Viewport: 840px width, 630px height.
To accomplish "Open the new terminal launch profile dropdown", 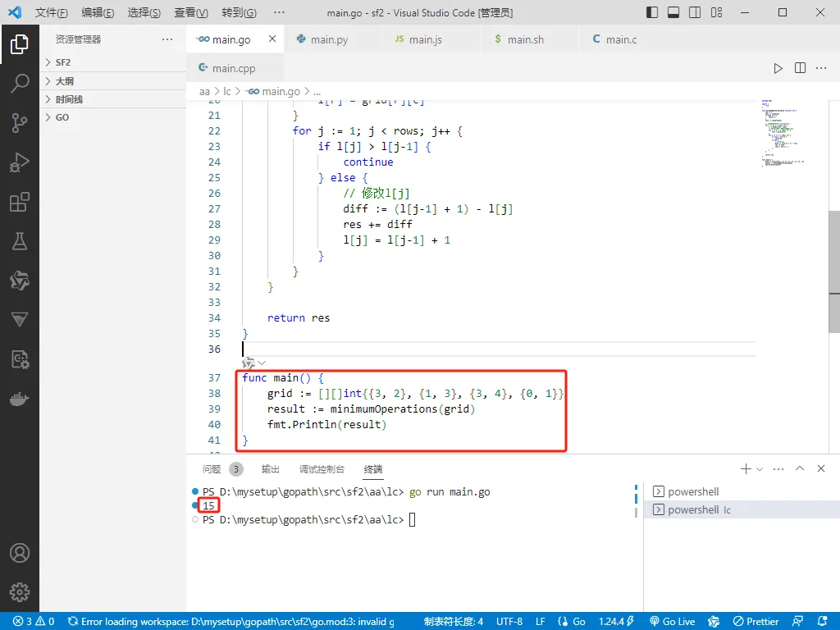I will point(760,468).
